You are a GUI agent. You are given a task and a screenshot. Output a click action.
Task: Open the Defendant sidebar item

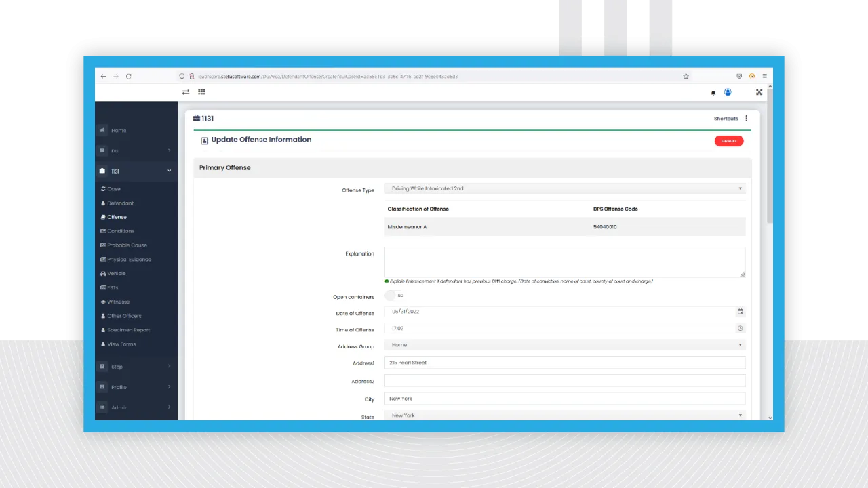pyautogui.click(x=117, y=203)
